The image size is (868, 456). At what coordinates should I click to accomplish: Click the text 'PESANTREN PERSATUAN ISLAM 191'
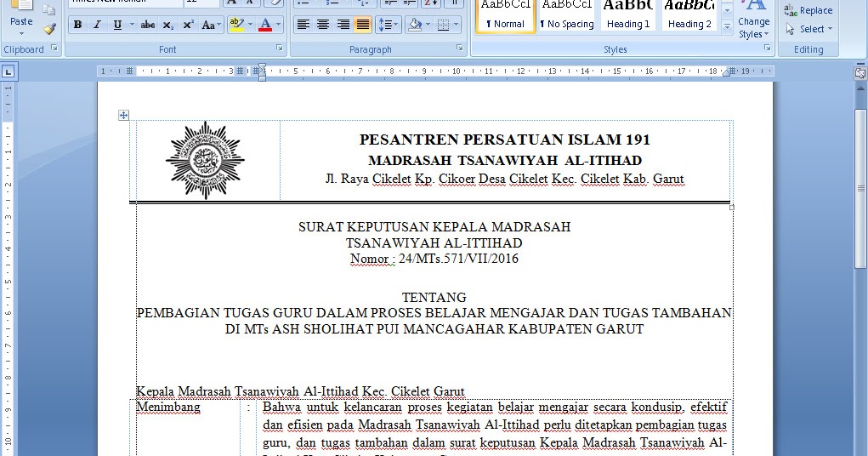click(504, 140)
